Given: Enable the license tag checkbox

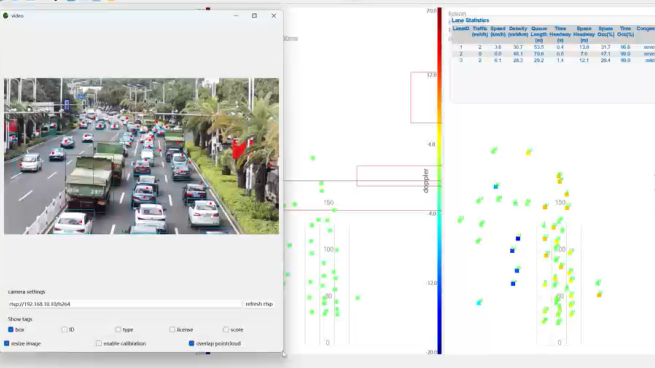Looking at the screenshot, I should 172,330.
